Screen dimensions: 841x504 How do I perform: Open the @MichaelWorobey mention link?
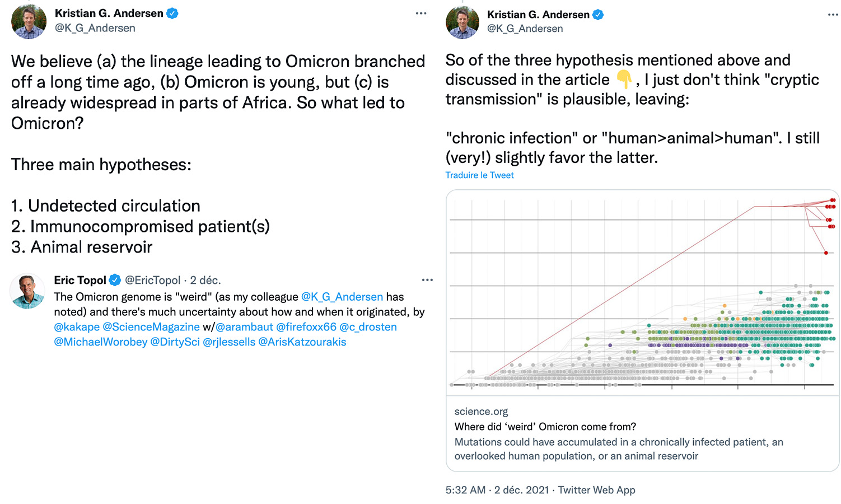[101, 342]
